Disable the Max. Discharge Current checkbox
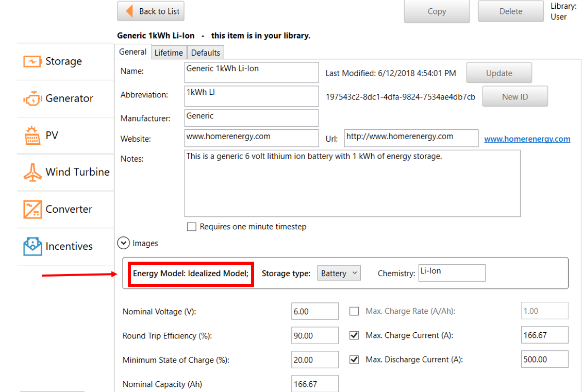The image size is (582, 392). click(354, 360)
